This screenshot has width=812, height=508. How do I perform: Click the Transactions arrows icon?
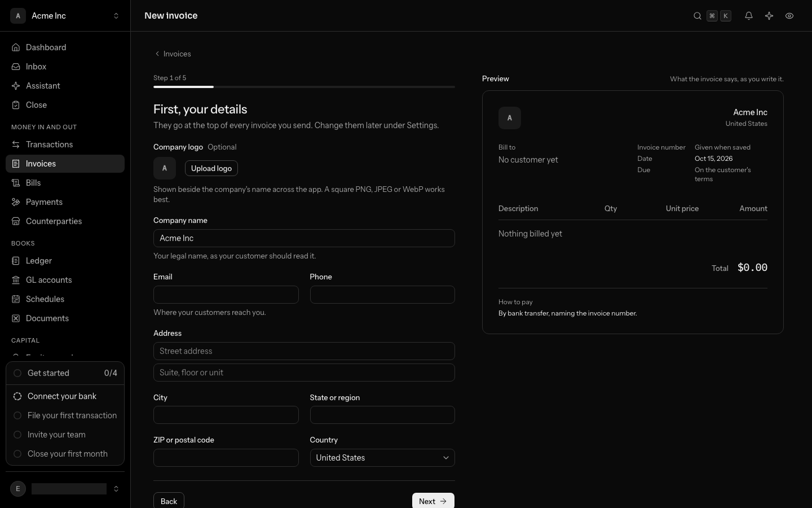pyautogui.click(x=16, y=144)
